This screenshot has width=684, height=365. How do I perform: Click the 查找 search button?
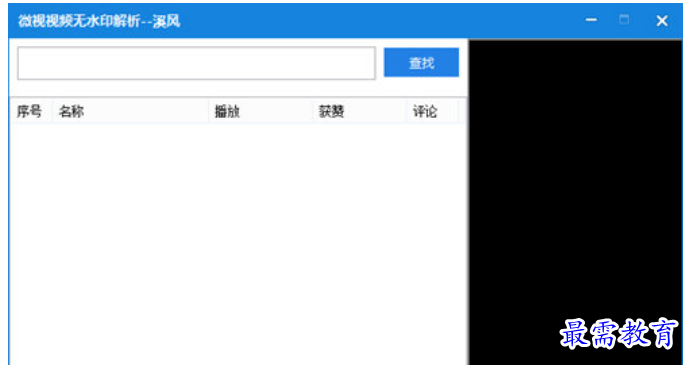tap(421, 62)
